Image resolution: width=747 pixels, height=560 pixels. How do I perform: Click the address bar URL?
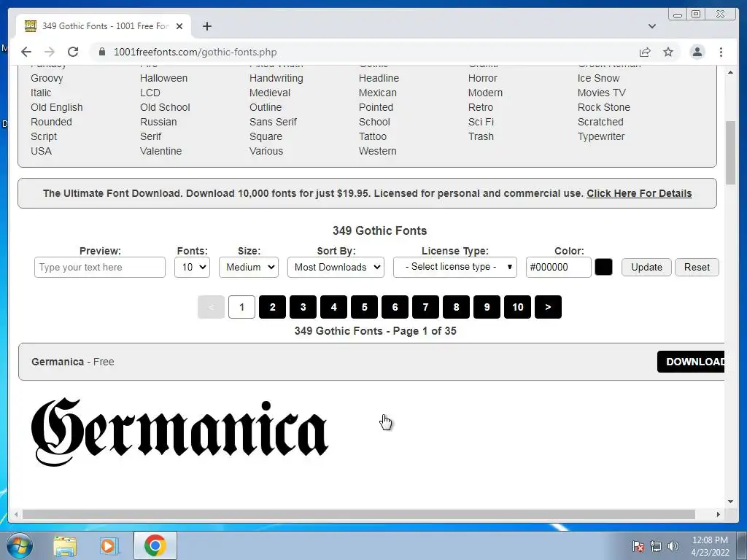[x=196, y=52]
